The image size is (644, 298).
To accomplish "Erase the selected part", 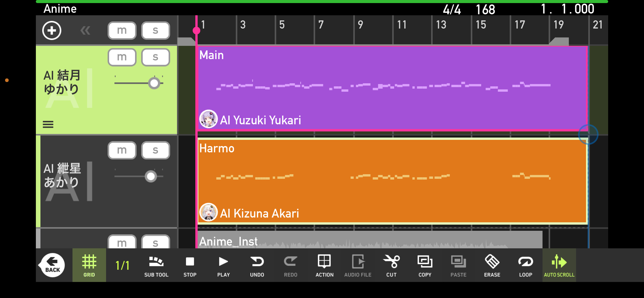I will pos(492,266).
